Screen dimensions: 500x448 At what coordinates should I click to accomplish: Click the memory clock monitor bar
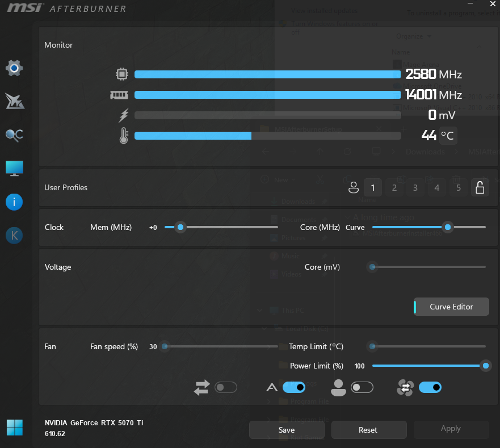267,95
